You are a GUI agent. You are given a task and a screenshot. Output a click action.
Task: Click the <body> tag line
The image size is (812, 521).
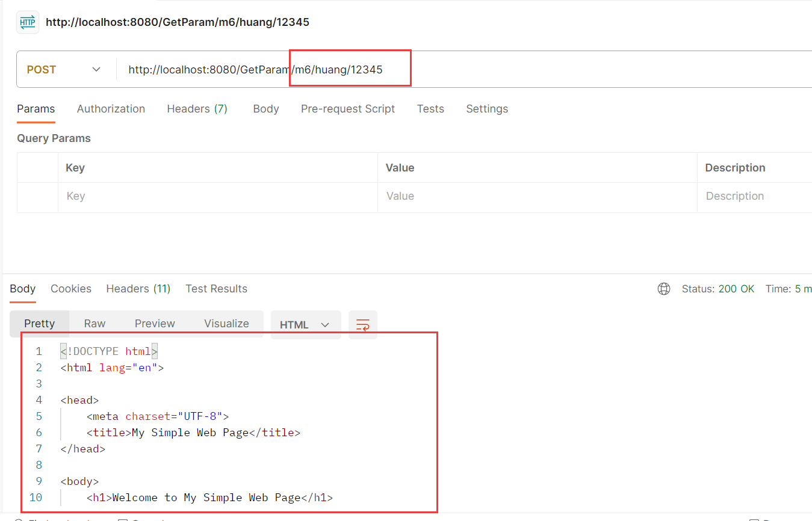79,481
